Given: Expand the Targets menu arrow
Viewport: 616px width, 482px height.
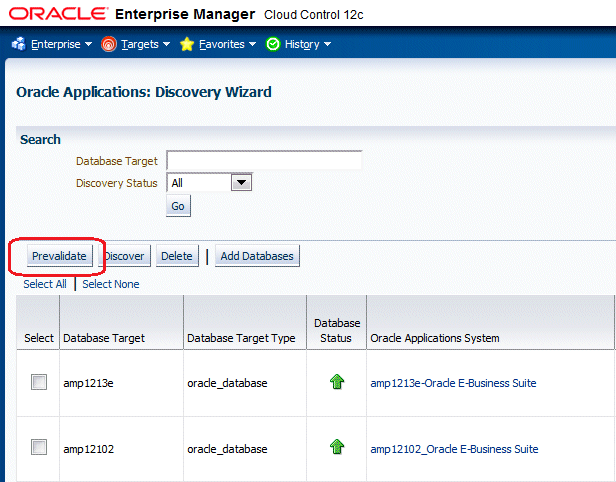Looking at the screenshot, I should tap(167, 44).
